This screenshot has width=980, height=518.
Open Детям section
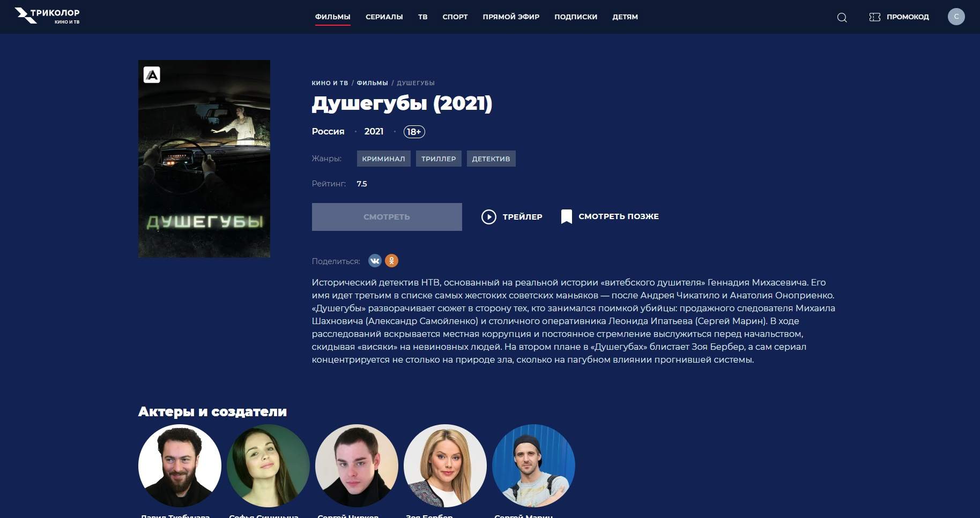[x=625, y=17]
